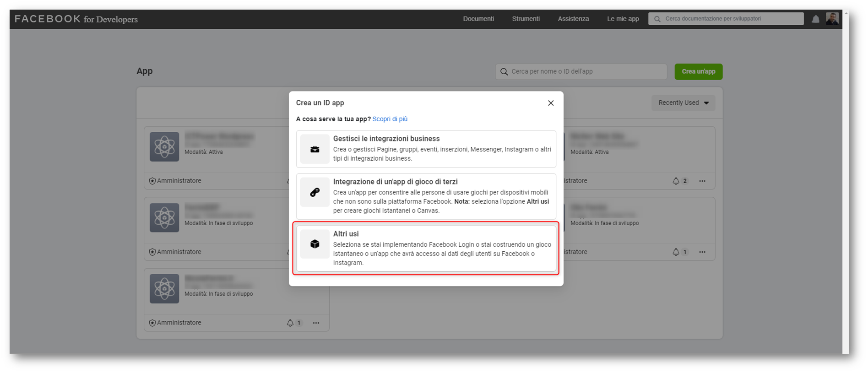The width and height of the screenshot is (868, 373).
Task: Select the cube icon for Altri usi
Action: pyautogui.click(x=315, y=244)
